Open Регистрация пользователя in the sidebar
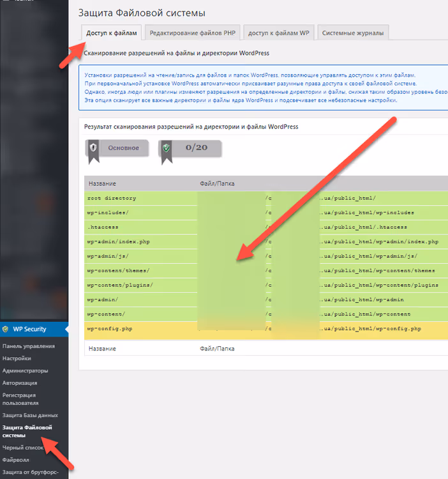The image size is (448, 479). tap(20, 399)
